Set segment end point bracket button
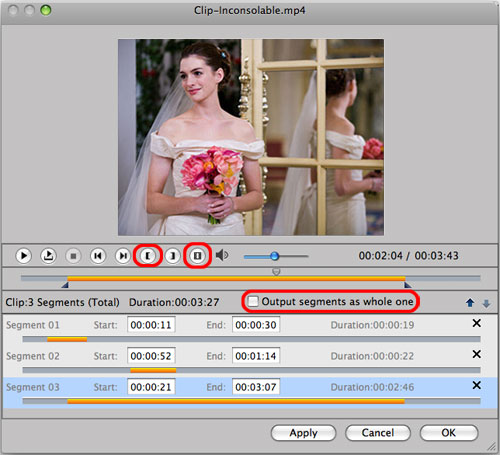 click(x=173, y=256)
